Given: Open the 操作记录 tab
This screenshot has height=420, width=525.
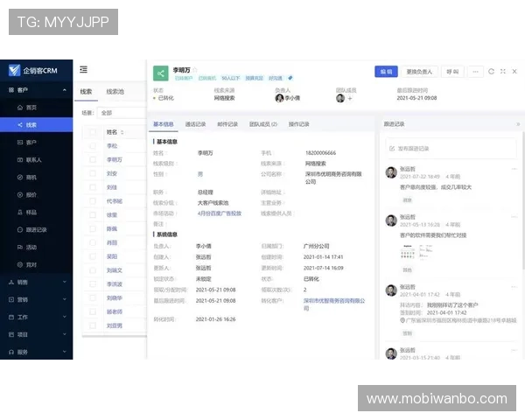Looking at the screenshot, I should [299, 124].
